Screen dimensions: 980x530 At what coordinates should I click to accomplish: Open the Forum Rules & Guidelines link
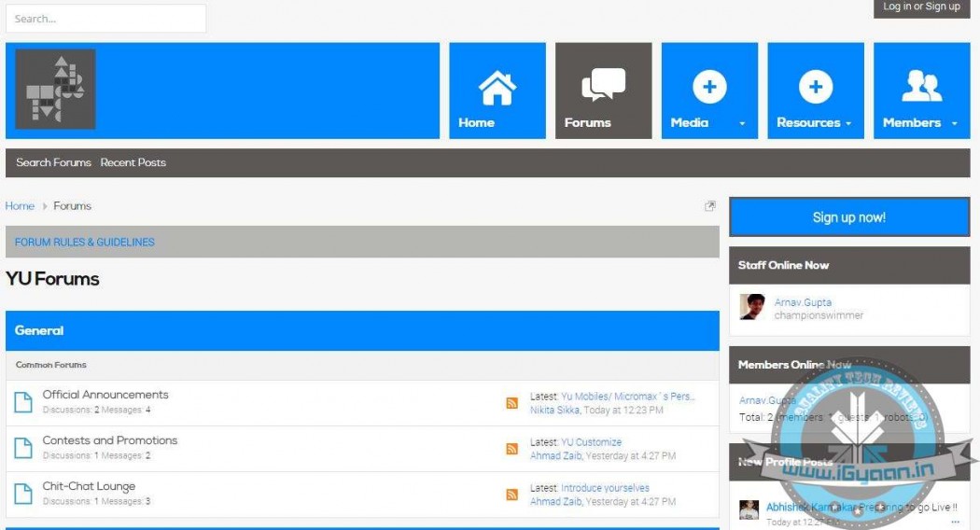85,242
